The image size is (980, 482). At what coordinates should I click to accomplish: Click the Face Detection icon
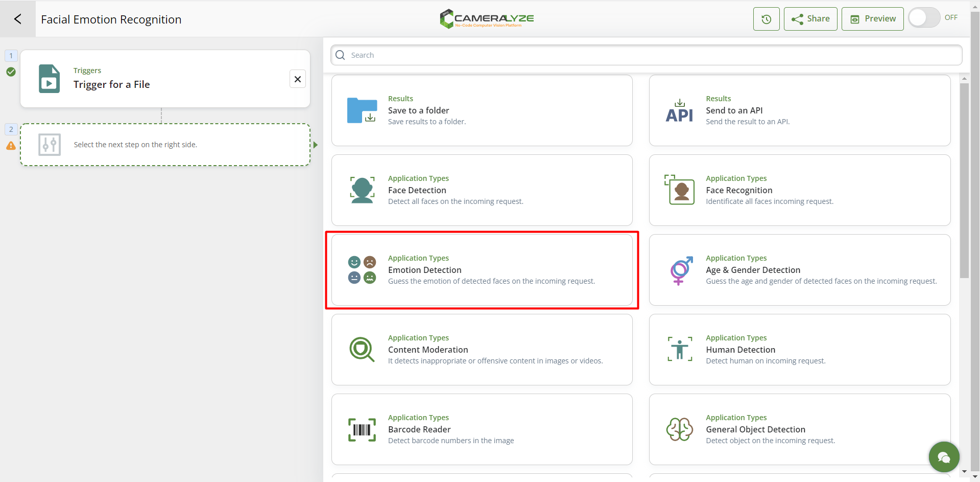362,190
